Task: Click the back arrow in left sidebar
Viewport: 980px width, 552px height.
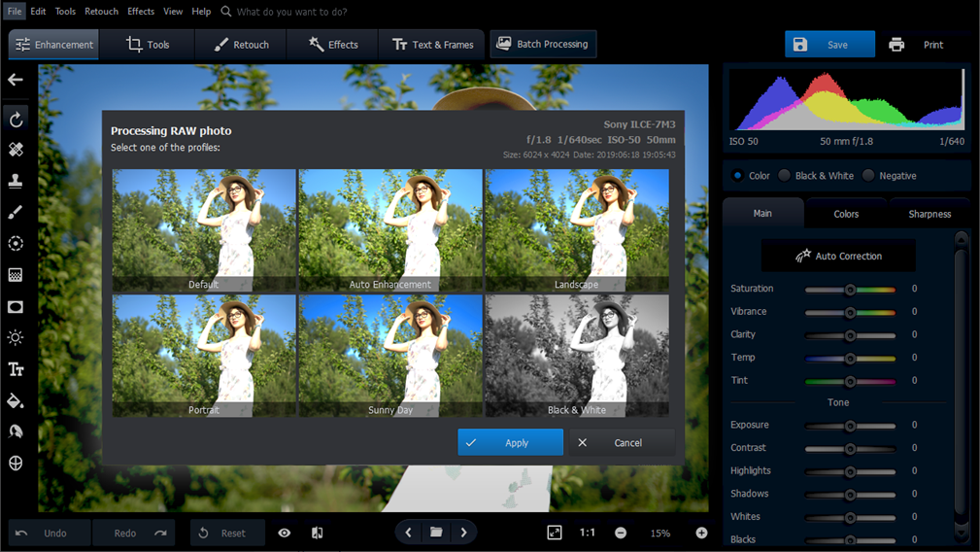Action: pyautogui.click(x=16, y=80)
